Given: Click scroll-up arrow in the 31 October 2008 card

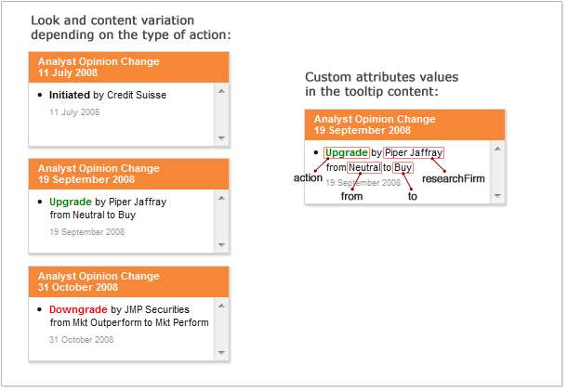Looking at the screenshot, I should (x=221, y=306).
